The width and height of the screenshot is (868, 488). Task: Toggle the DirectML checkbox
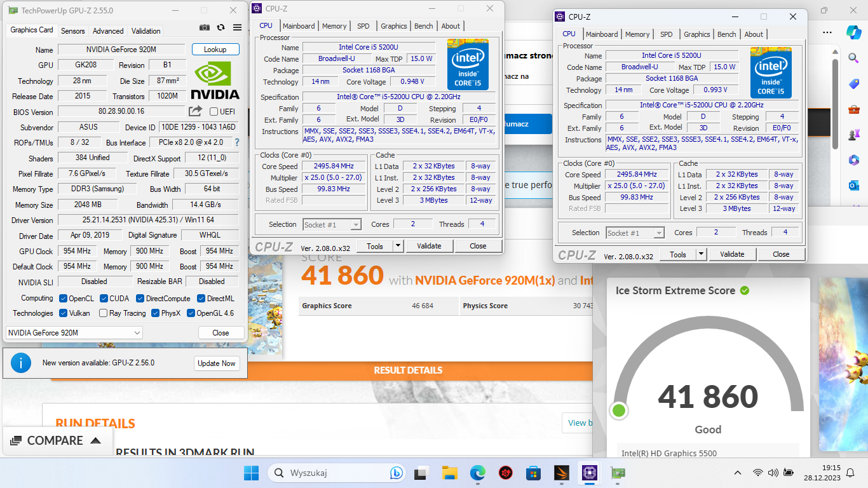click(x=201, y=299)
